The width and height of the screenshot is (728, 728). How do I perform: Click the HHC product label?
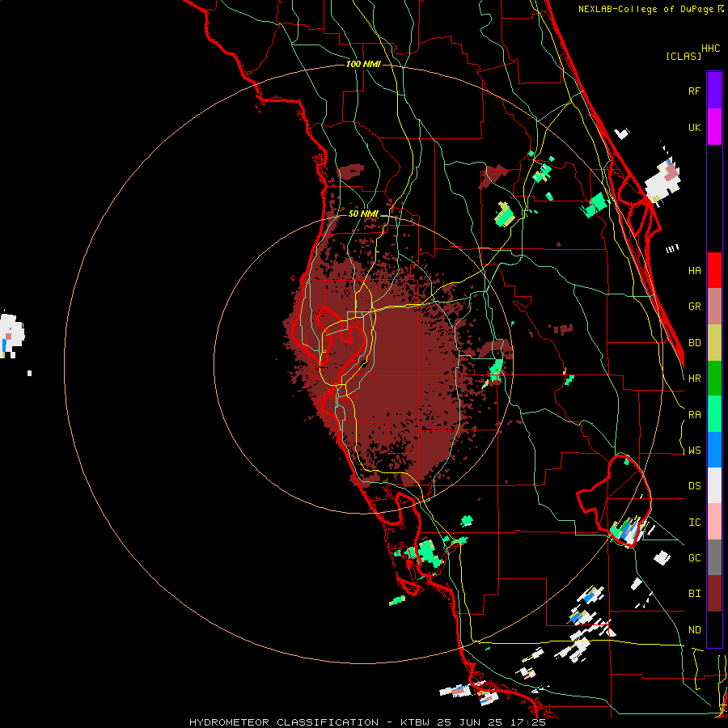click(x=711, y=49)
